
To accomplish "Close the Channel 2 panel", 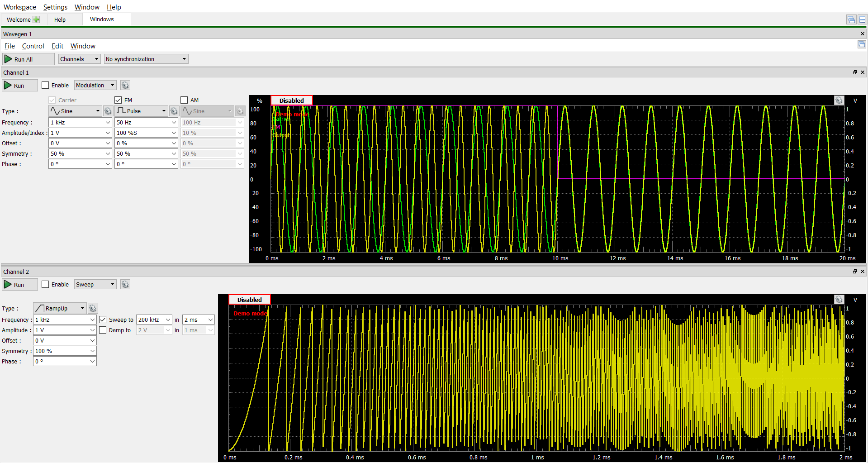I will click(x=863, y=272).
